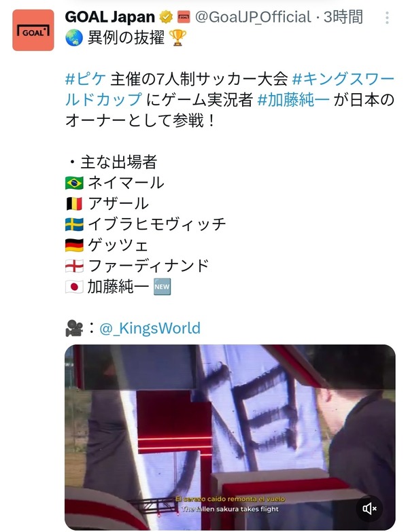Click the Japan flag beside 加藤純一
The width and height of the screenshot is (408, 532).
(74, 287)
